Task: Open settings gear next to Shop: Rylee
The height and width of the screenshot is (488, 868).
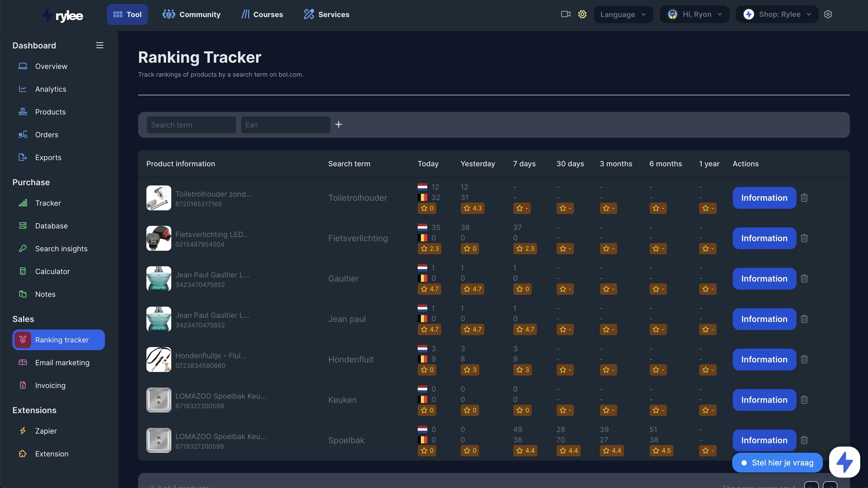Action: [x=828, y=14]
